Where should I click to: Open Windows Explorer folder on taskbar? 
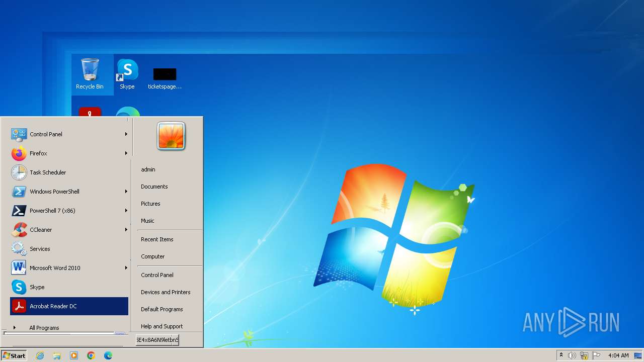pos(57,355)
